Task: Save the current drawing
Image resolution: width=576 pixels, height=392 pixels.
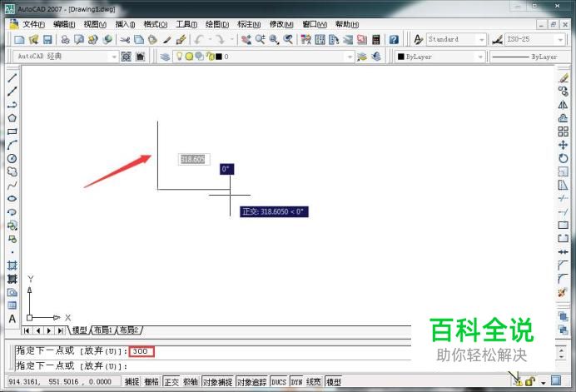Action: click(47, 39)
